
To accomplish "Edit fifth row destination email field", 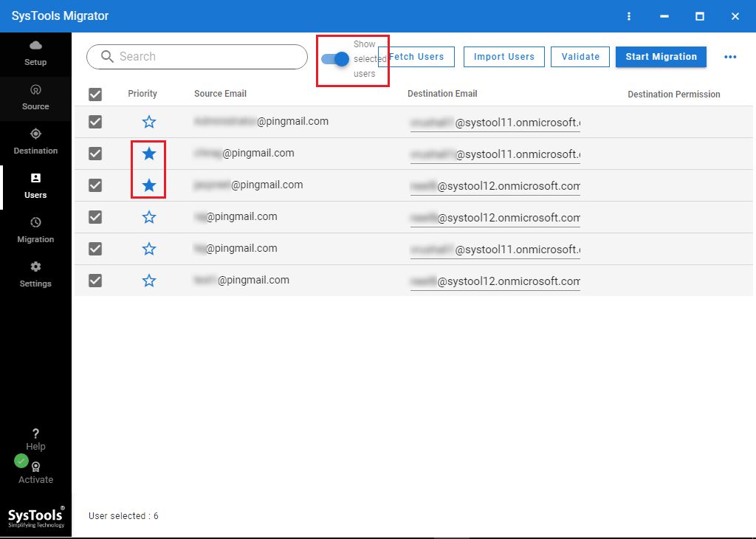I will [495, 250].
